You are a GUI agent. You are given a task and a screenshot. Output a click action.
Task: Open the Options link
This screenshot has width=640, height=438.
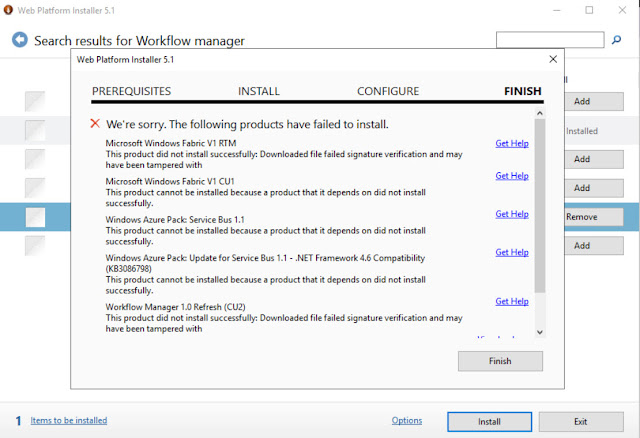click(407, 421)
